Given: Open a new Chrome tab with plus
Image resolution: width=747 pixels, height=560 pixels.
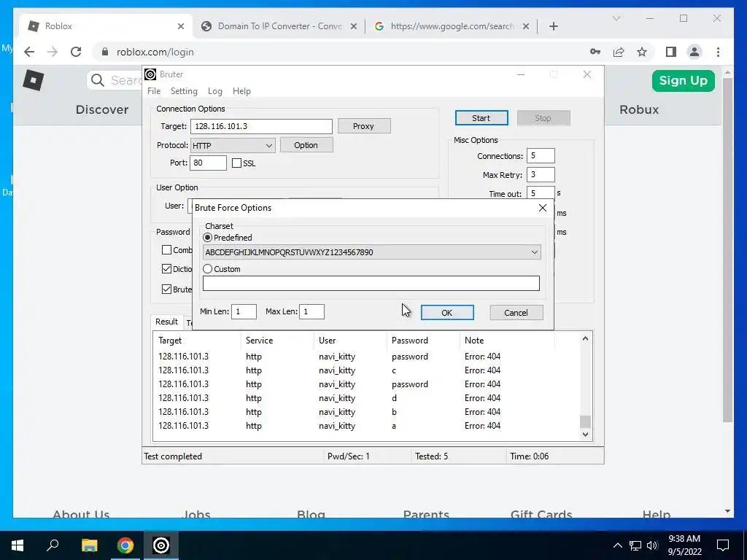Looking at the screenshot, I should coord(553,26).
